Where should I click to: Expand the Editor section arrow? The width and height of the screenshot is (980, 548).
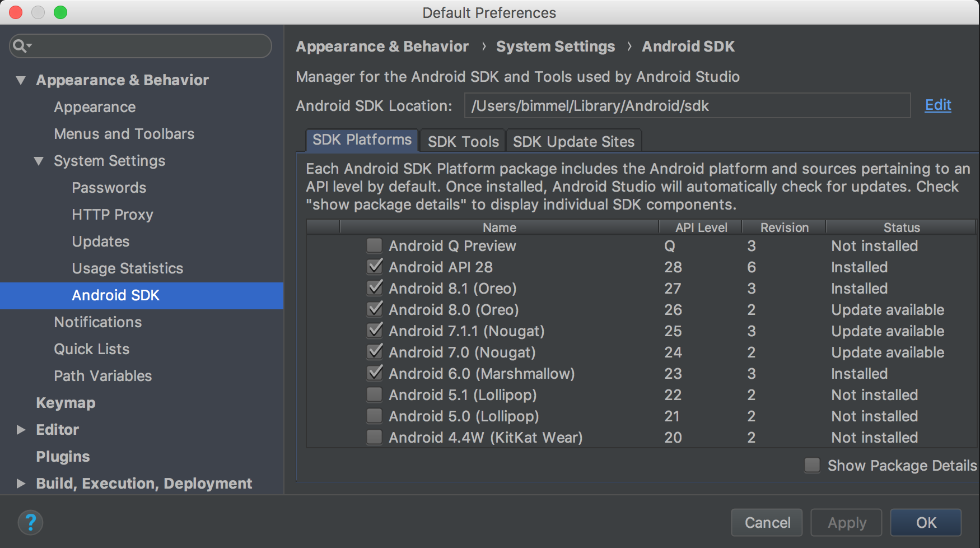point(21,430)
